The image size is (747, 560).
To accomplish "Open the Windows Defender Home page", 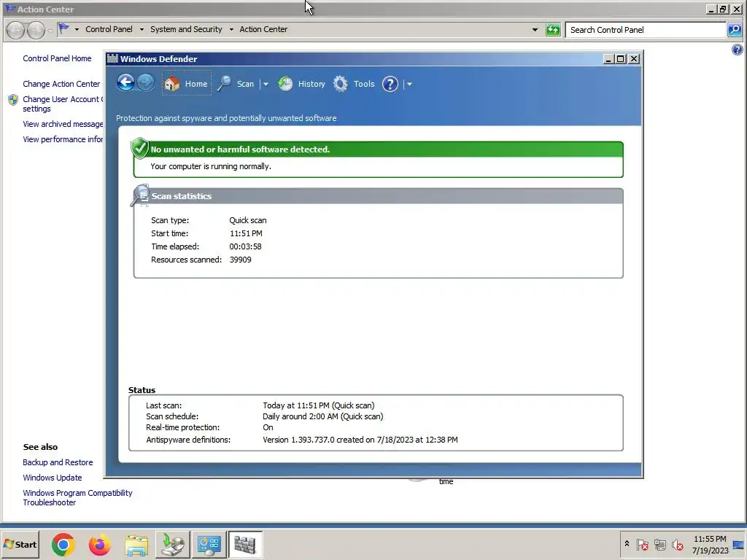I will (186, 84).
